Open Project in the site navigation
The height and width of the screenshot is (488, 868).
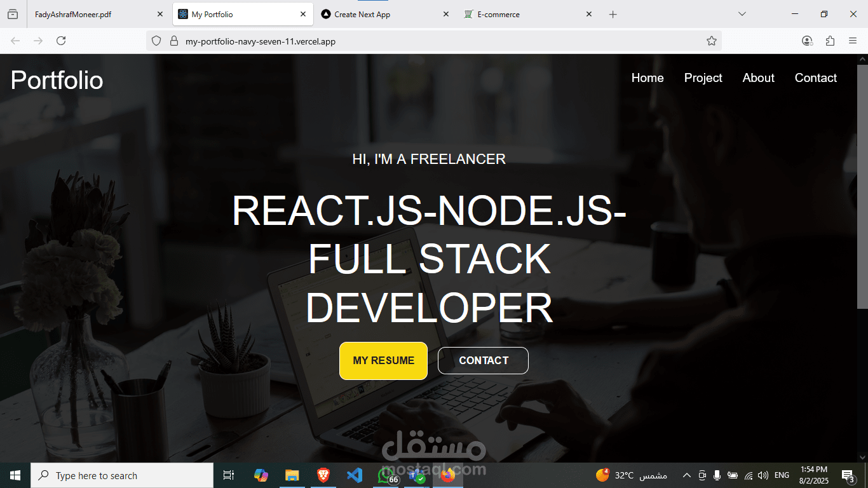click(x=703, y=78)
